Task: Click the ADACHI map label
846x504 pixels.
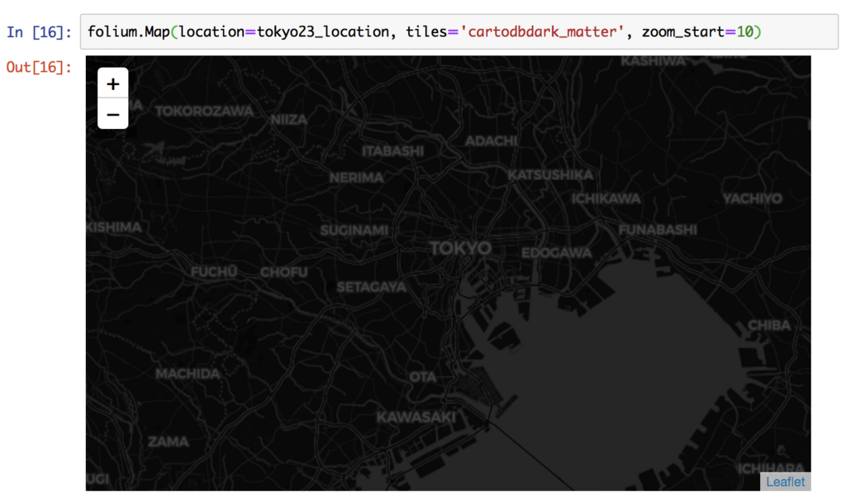Action: 491,140
